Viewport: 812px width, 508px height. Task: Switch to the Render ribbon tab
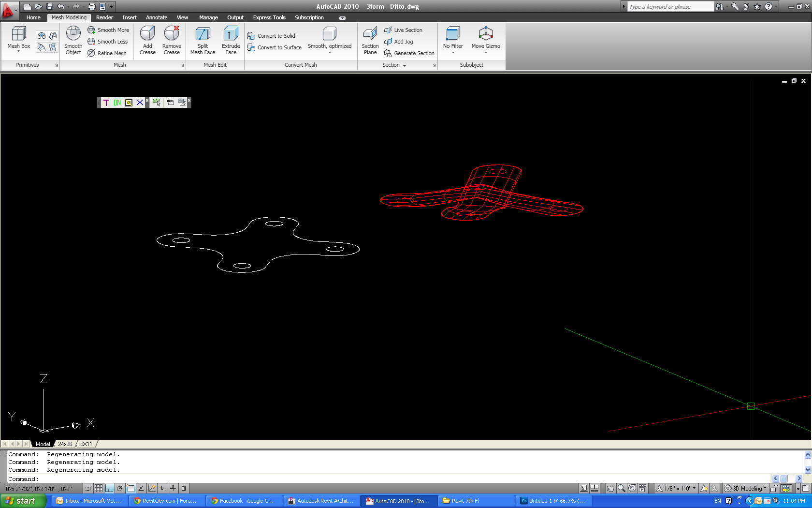[x=104, y=17]
